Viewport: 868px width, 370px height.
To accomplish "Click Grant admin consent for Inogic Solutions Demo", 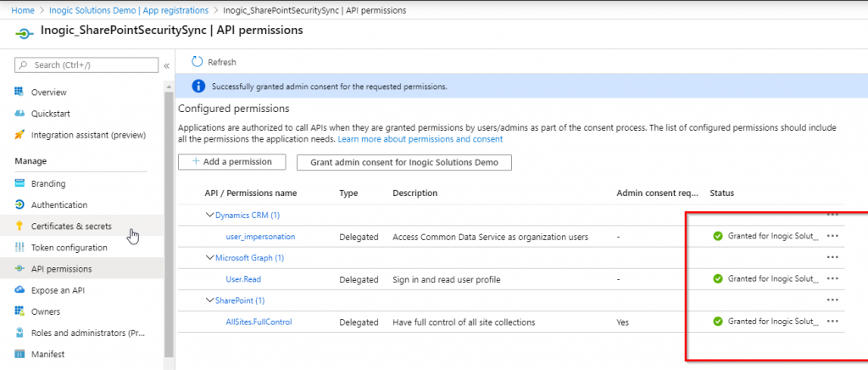I will pos(403,162).
